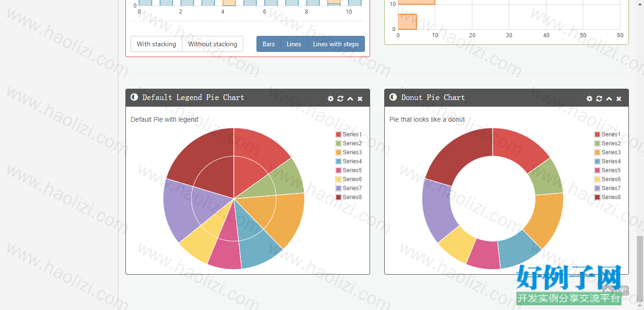Click half-circle icon beside Donut Pie Chart title
644x310 pixels.
[x=393, y=97]
